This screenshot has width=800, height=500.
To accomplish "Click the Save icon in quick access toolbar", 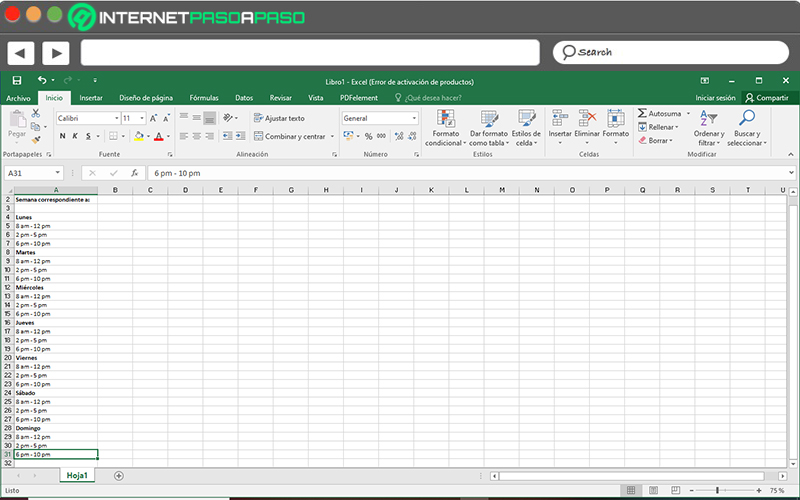I will [17, 80].
